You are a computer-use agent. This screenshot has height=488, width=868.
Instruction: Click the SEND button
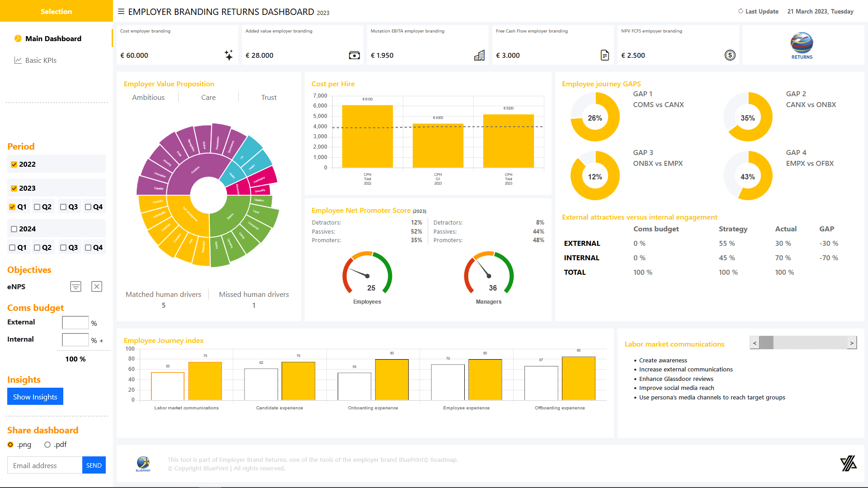click(94, 465)
